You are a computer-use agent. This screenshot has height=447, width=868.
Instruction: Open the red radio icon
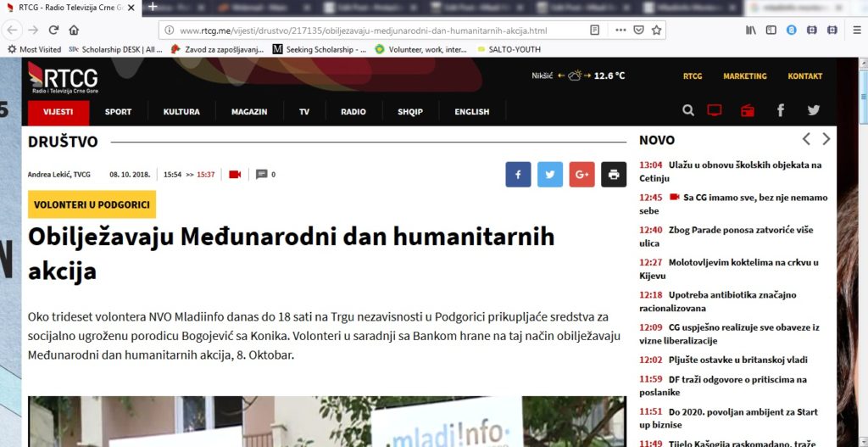747,110
